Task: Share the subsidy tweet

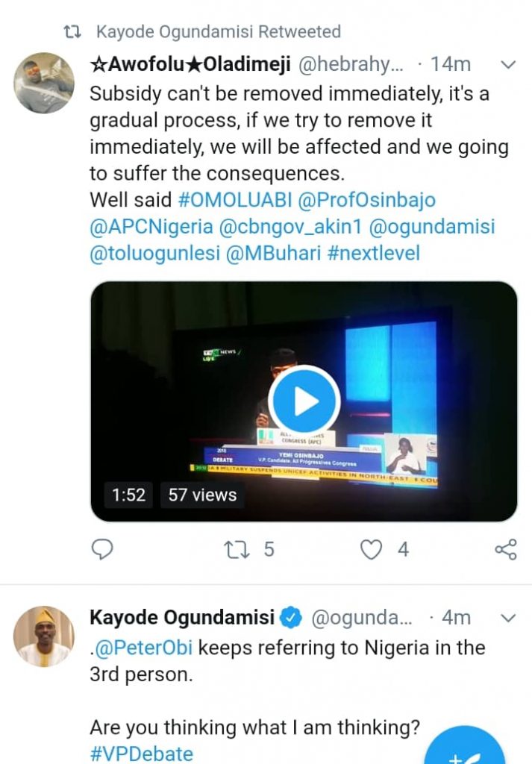Action: coord(506,550)
